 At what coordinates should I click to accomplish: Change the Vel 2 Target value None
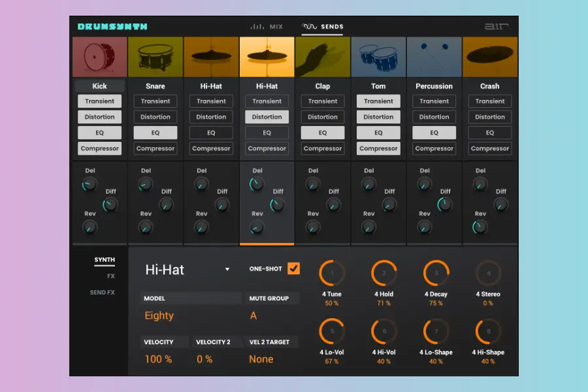(261, 359)
